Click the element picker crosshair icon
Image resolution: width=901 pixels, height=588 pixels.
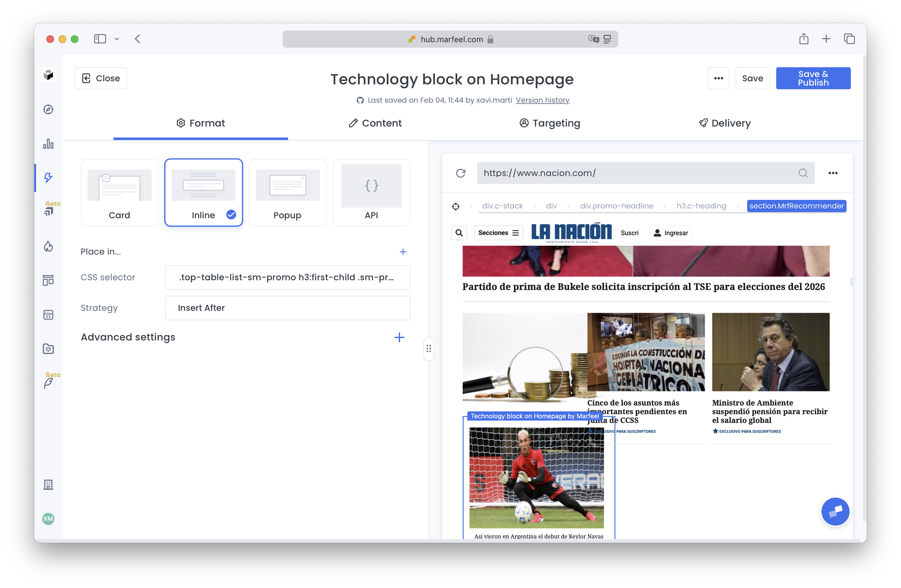[x=456, y=206]
